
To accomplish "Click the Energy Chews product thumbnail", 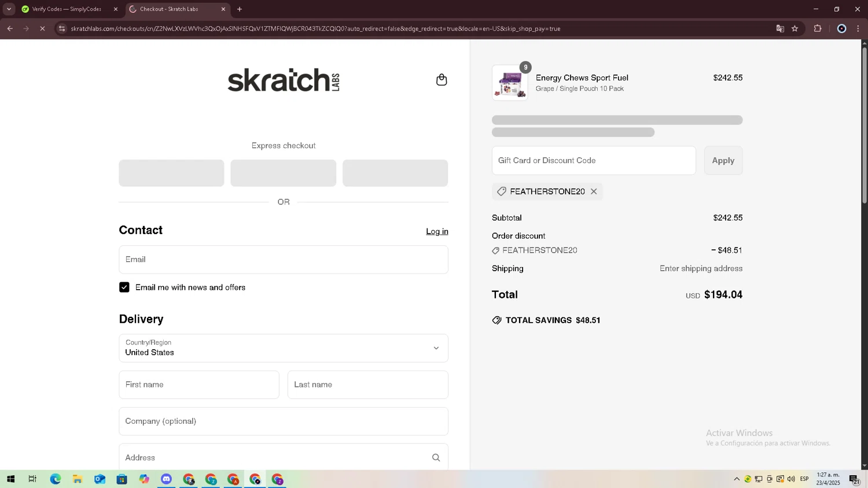I will 510,83.
